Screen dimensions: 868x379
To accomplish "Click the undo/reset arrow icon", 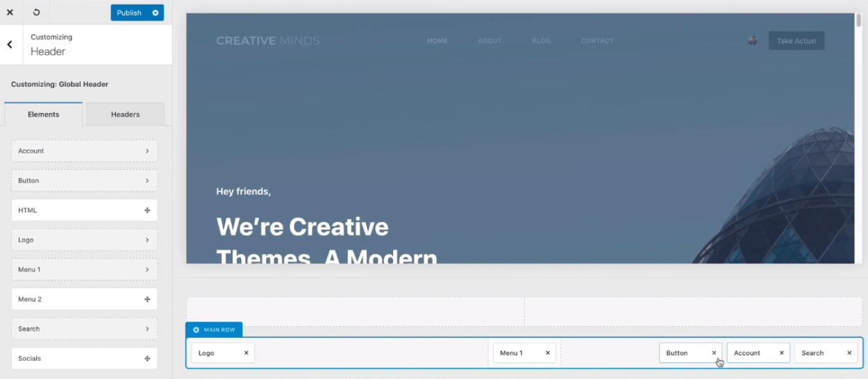I will coord(36,12).
